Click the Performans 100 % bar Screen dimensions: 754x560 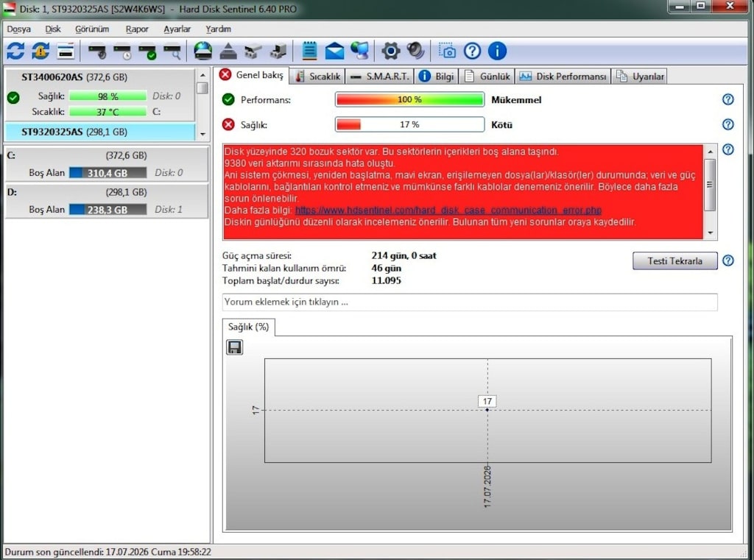[409, 99]
